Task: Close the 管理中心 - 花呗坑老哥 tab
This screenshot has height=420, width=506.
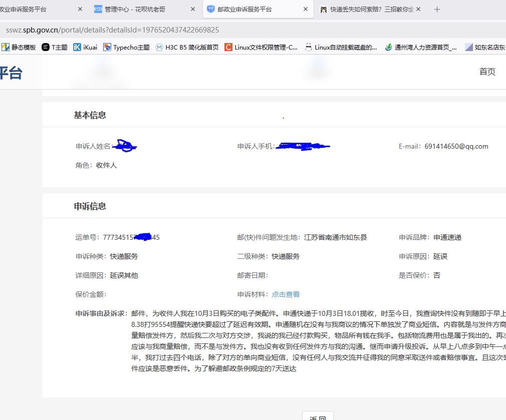Action: (193, 9)
